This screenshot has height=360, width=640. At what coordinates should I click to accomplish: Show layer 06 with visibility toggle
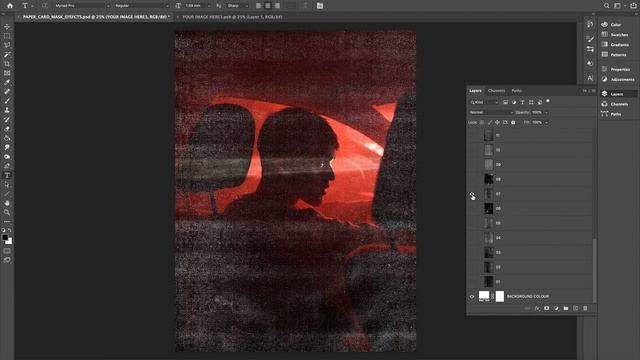click(472, 209)
